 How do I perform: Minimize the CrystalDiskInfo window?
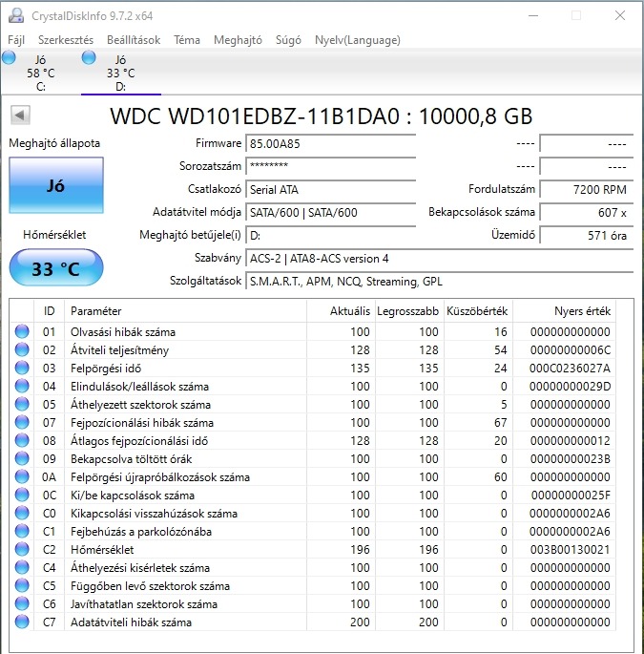point(533,16)
